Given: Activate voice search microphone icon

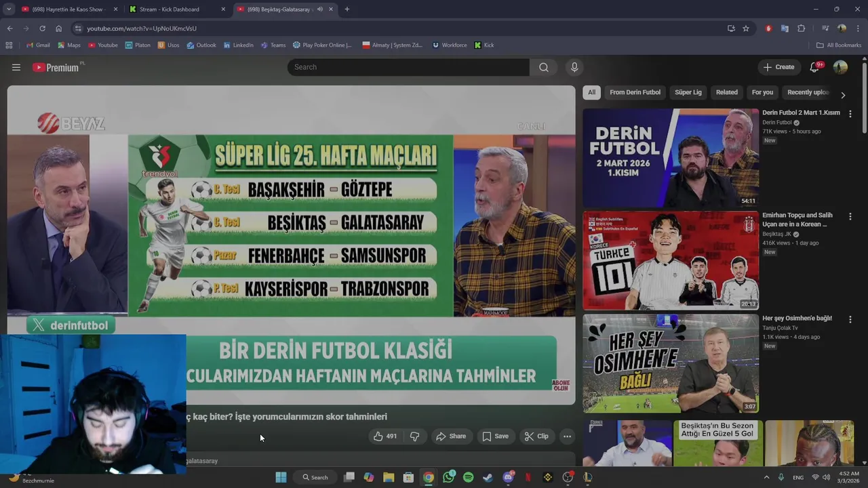Looking at the screenshot, I should click(x=574, y=67).
